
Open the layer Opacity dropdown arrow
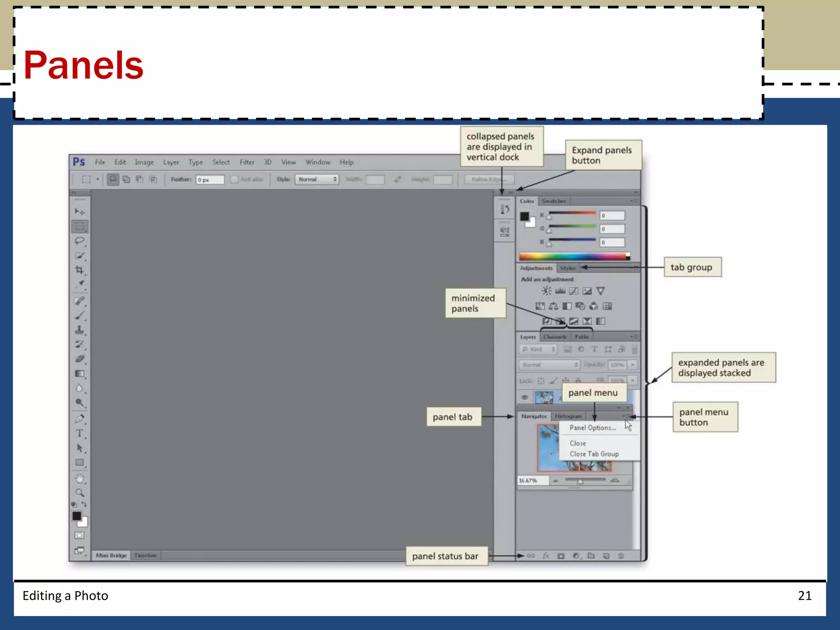tap(633, 365)
